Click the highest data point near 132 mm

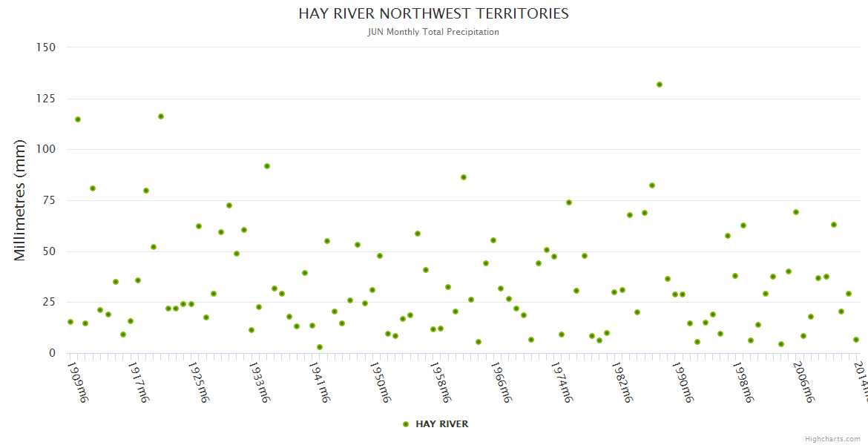[660, 85]
